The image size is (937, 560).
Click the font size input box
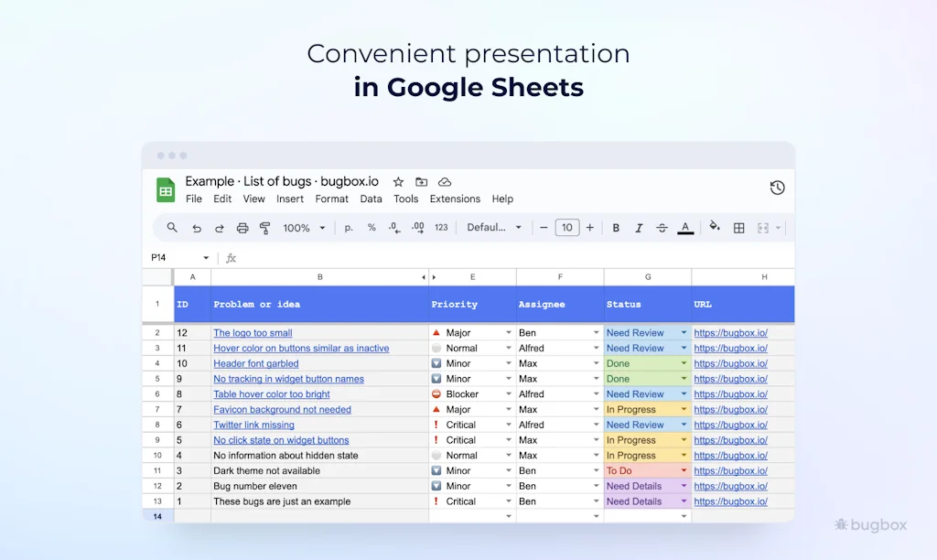[567, 228]
